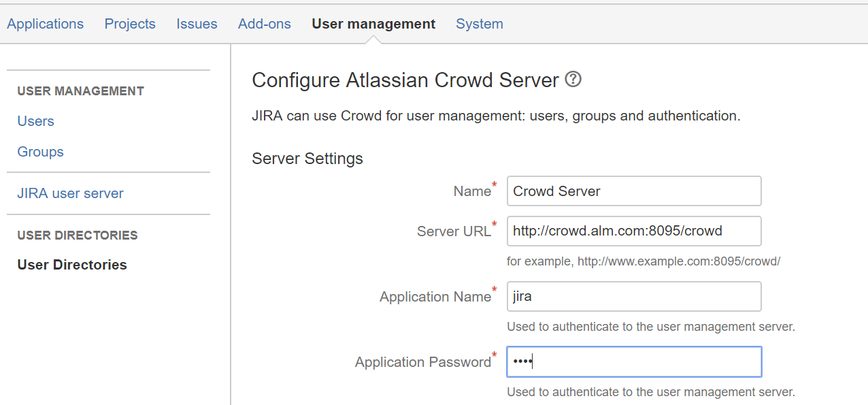Switch to the Projects tab
The height and width of the screenshot is (405, 868).
click(x=130, y=24)
